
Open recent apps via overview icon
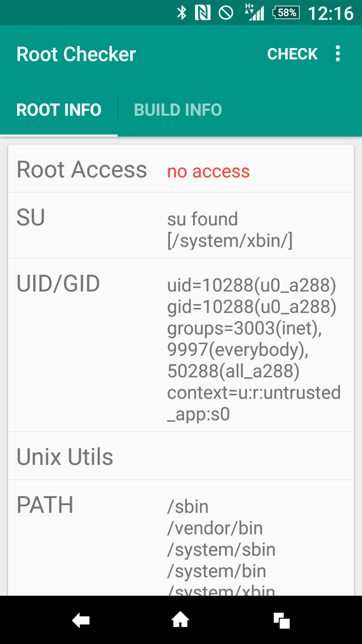pyautogui.click(x=282, y=621)
